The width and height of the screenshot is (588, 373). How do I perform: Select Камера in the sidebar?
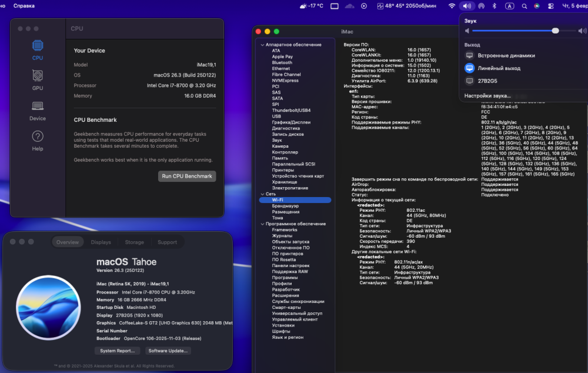(280, 146)
